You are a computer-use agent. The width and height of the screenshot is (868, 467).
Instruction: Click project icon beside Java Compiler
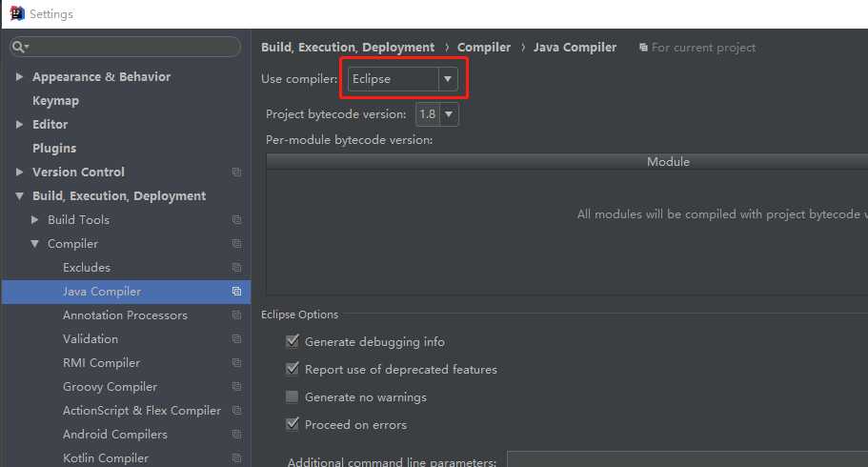(x=236, y=292)
